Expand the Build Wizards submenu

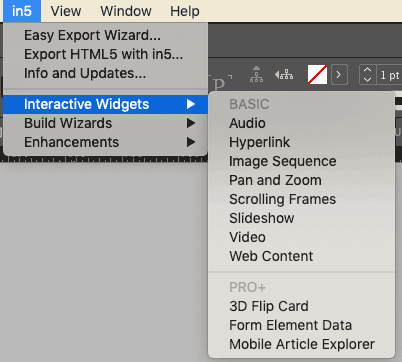coord(105,123)
